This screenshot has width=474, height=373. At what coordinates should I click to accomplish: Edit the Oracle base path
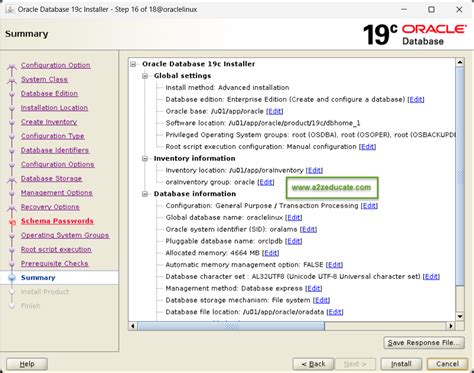(275, 111)
